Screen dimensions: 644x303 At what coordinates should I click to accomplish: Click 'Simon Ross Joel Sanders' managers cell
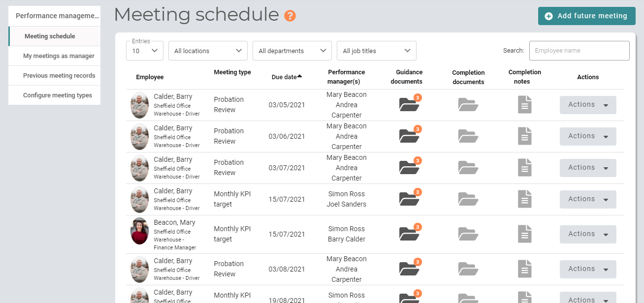347,199
